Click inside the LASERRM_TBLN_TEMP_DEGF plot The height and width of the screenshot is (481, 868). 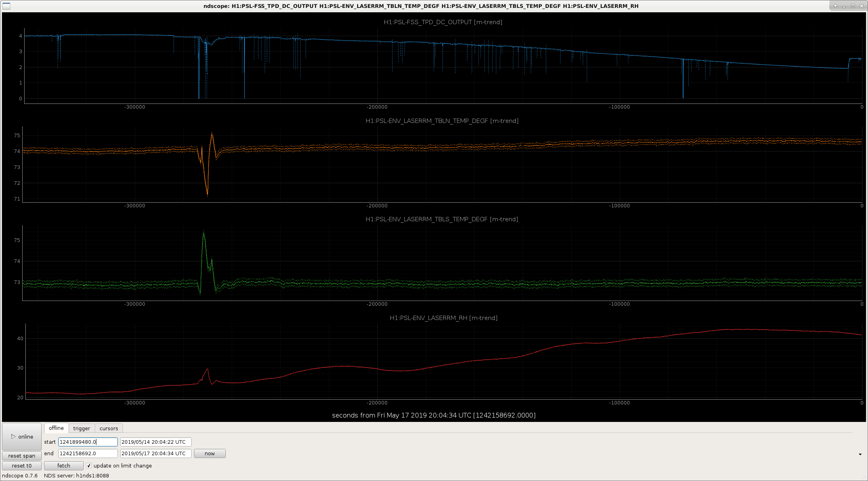pyautogui.click(x=442, y=165)
